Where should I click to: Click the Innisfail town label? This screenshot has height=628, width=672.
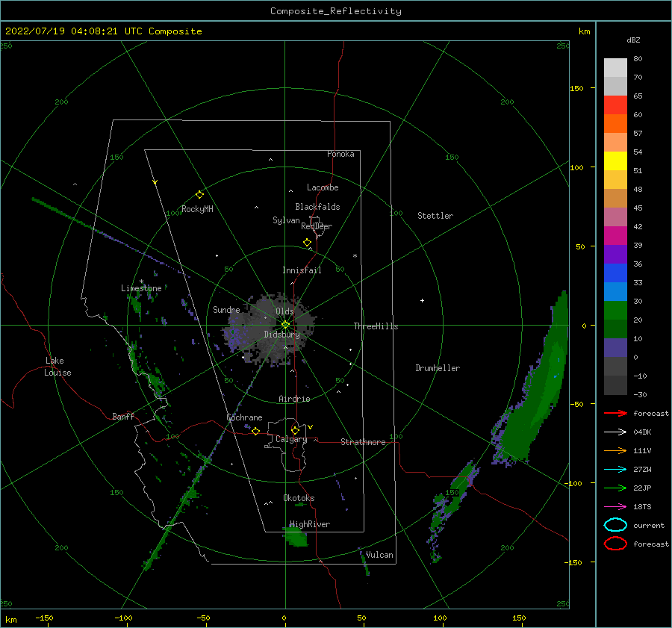[x=302, y=270]
